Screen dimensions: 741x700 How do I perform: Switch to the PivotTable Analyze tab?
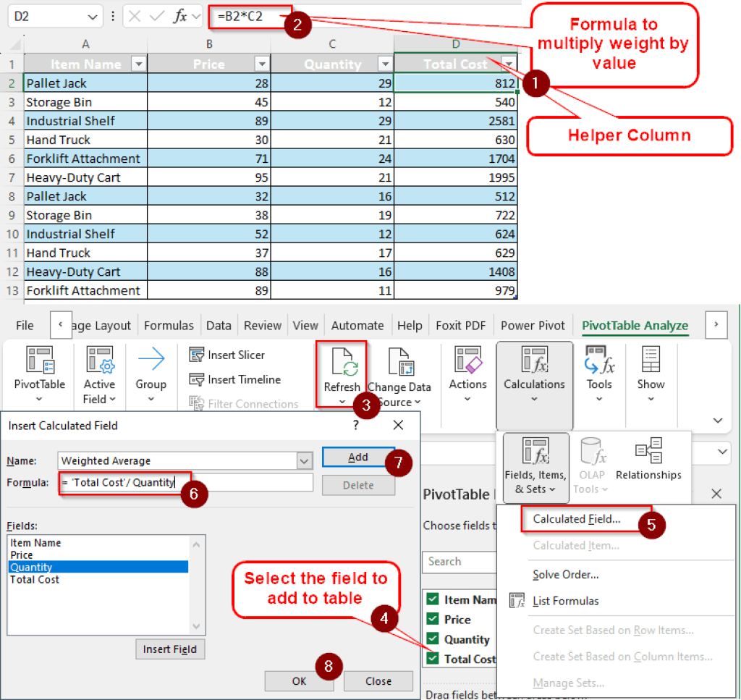pos(635,325)
